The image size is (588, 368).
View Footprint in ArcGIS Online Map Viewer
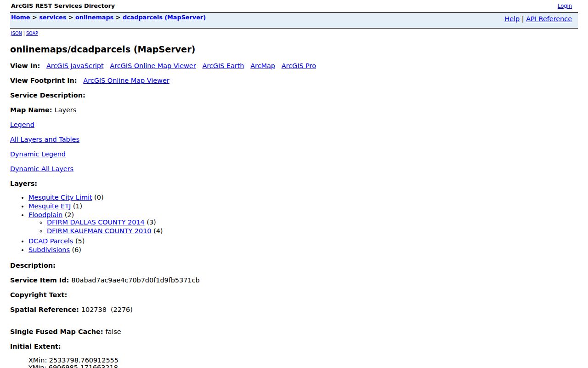pyautogui.click(x=126, y=80)
